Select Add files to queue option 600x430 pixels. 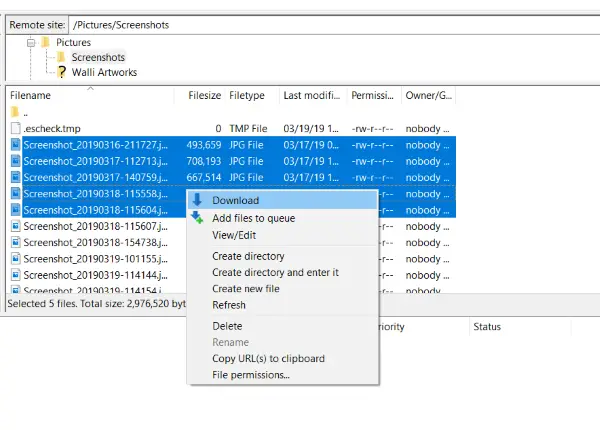pos(253,218)
